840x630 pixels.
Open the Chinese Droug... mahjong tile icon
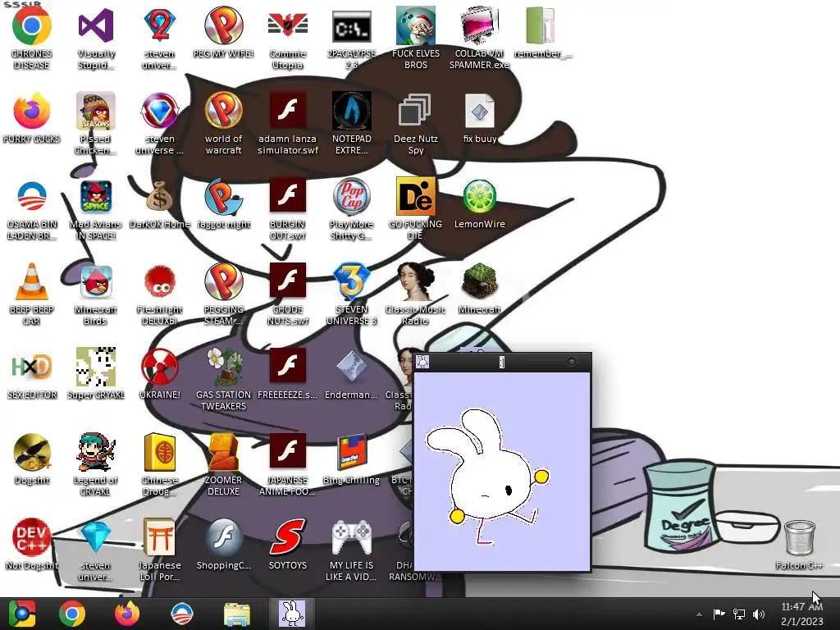(x=160, y=452)
